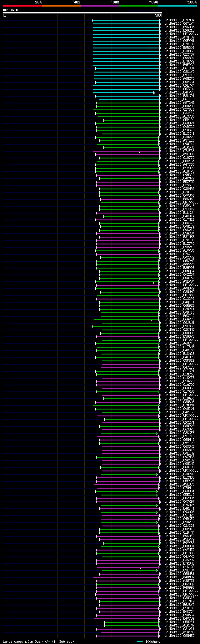Pick the UniRef100_Q677A4 label

(x=179, y=89)
